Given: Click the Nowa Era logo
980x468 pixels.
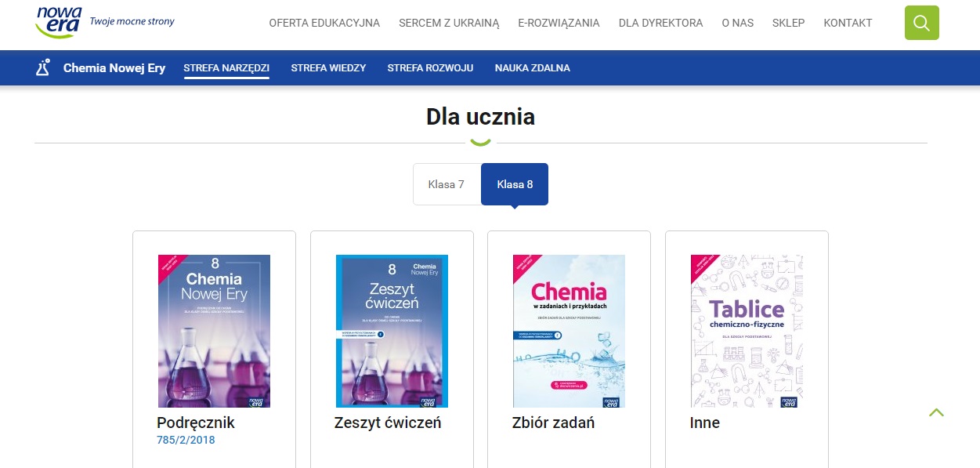Looking at the screenshot, I should tap(60, 22).
